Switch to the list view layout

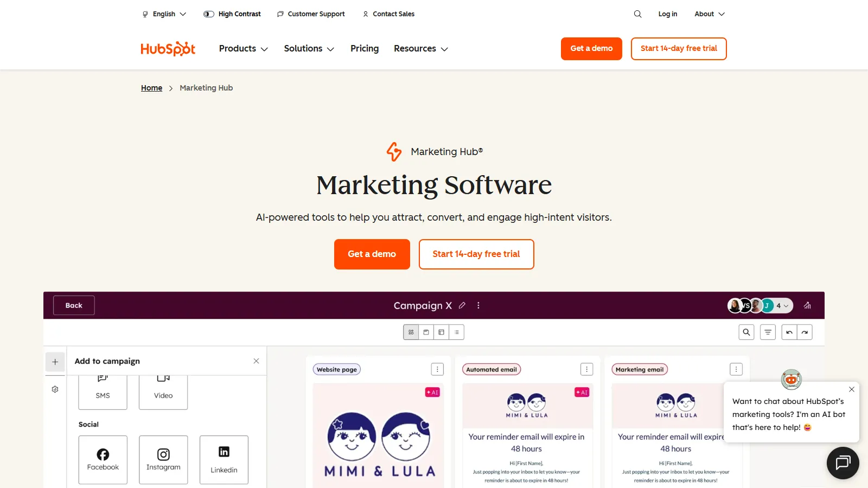click(456, 332)
